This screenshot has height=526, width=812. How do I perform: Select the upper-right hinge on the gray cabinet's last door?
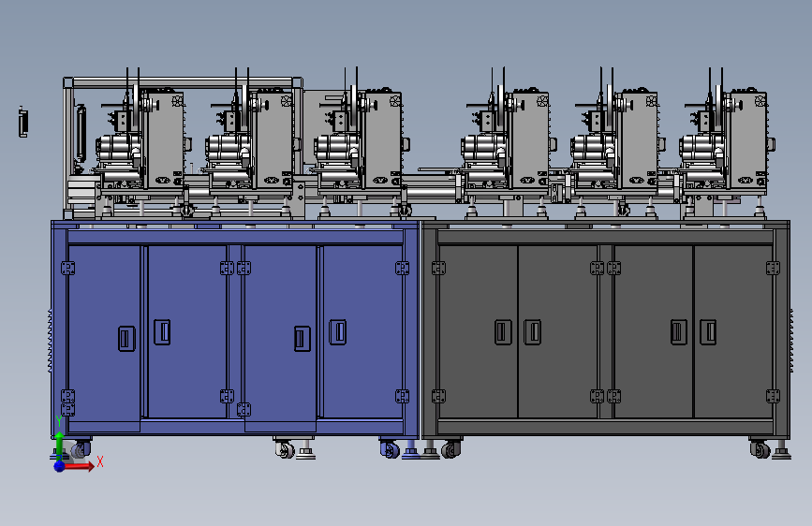tap(773, 269)
